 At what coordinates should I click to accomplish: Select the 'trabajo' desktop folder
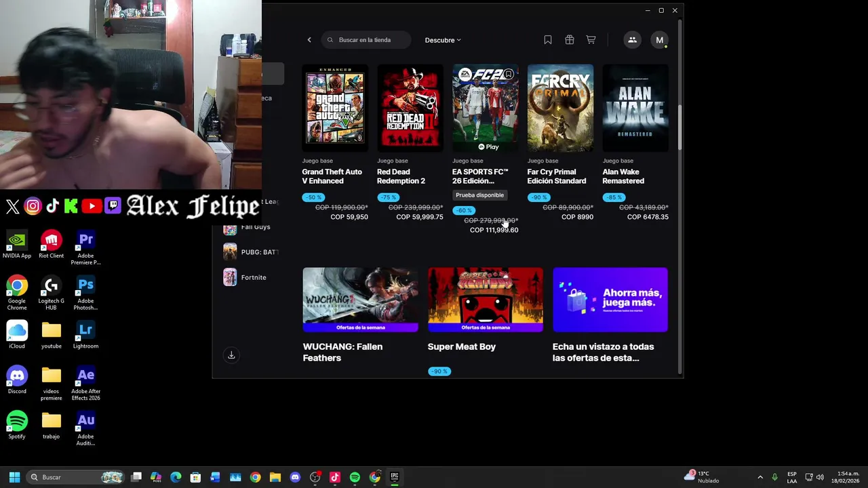click(51, 426)
